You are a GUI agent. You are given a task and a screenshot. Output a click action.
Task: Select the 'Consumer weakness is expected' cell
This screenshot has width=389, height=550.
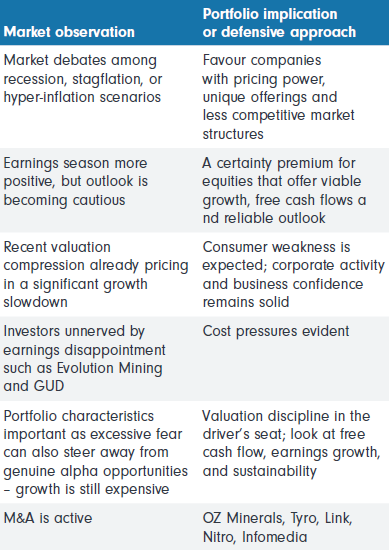click(293, 274)
